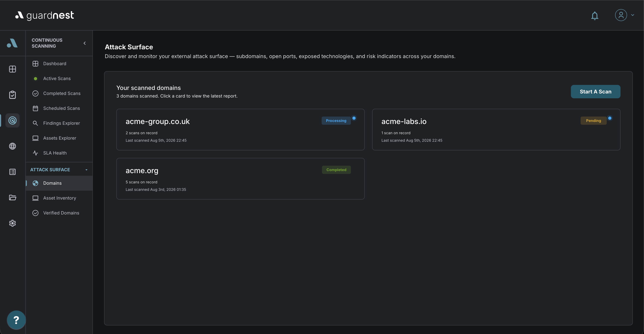
Task: Click the Domains globe icon
Action: pos(35,183)
